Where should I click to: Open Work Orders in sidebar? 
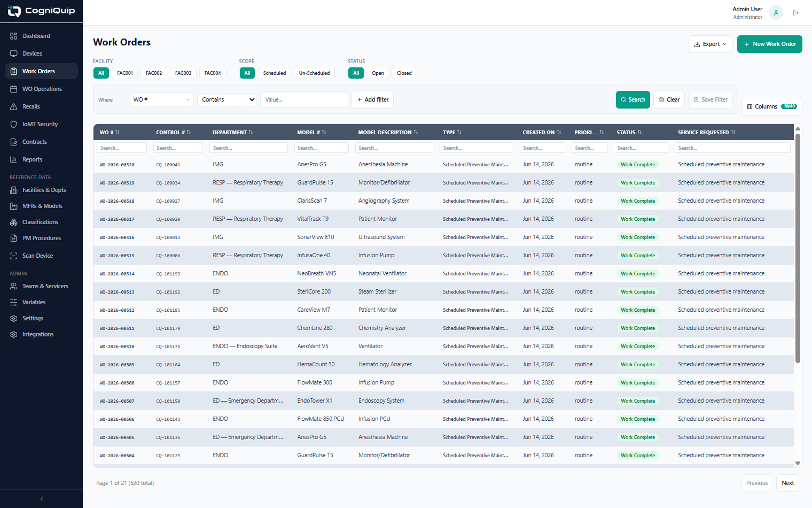click(41, 71)
